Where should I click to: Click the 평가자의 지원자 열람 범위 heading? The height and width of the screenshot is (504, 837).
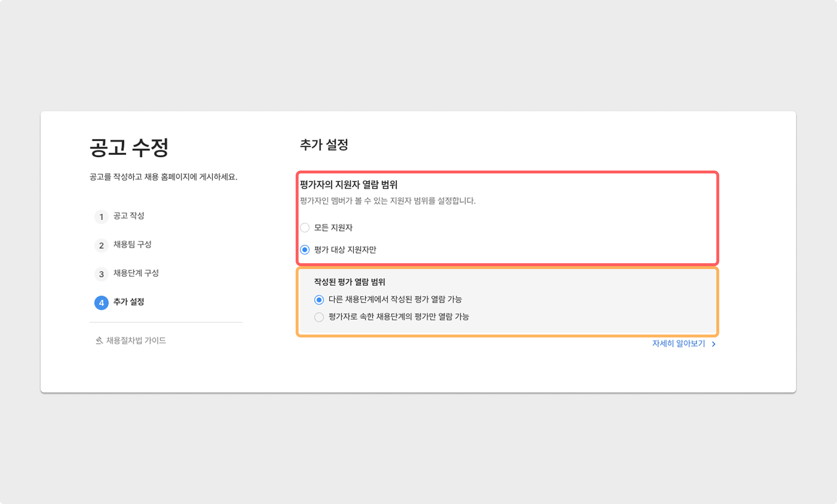(349, 185)
